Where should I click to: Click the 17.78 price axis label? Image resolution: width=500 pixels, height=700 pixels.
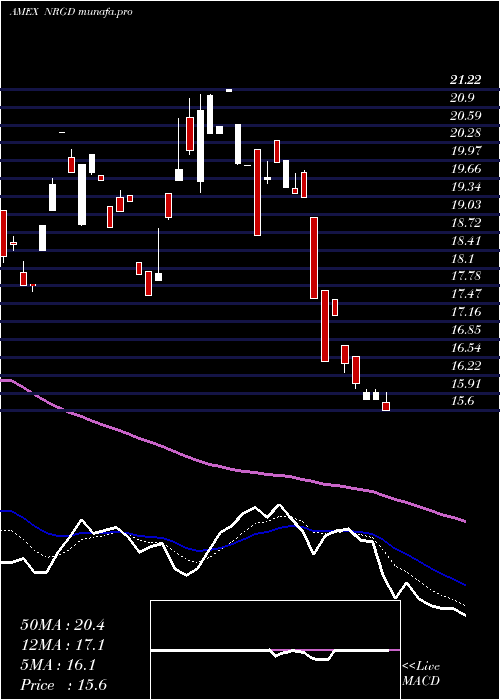[x=466, y=276]
